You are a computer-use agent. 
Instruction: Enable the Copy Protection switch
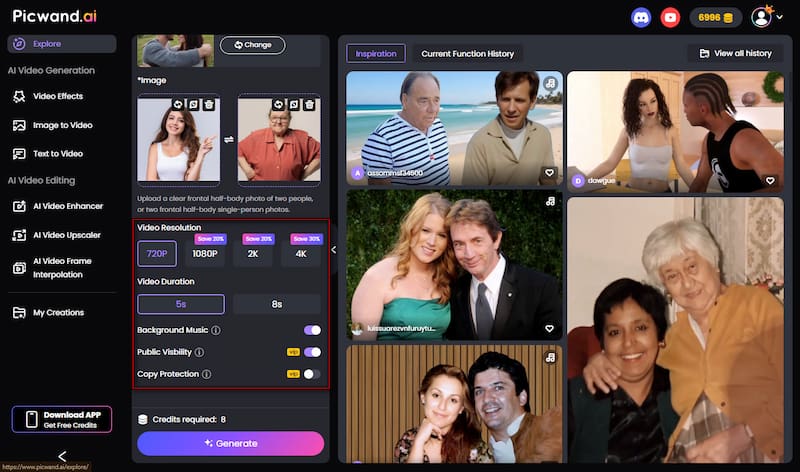(312, 374)
